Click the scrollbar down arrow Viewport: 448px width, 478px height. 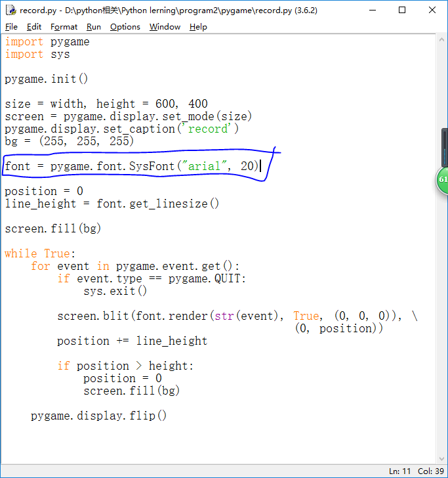pos(442,458)
